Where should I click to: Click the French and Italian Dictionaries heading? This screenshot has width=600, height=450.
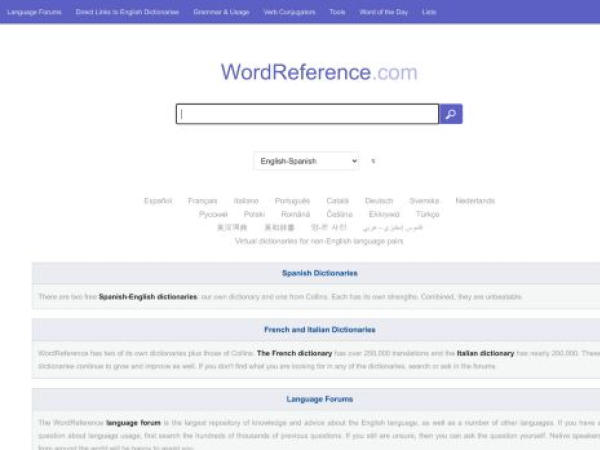(320, 330)
